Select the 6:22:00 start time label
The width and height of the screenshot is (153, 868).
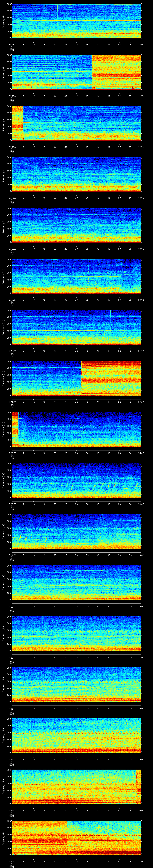click(x=12, y=453)
